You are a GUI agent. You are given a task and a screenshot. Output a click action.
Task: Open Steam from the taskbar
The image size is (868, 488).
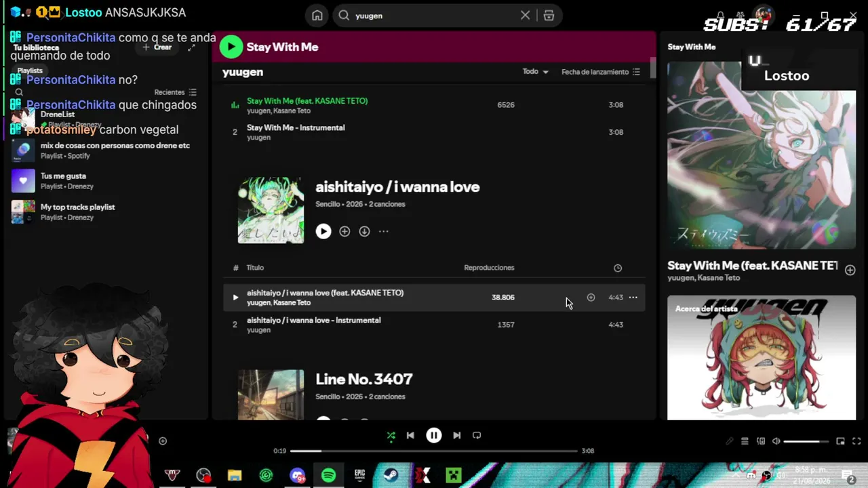tap(391, 476)
